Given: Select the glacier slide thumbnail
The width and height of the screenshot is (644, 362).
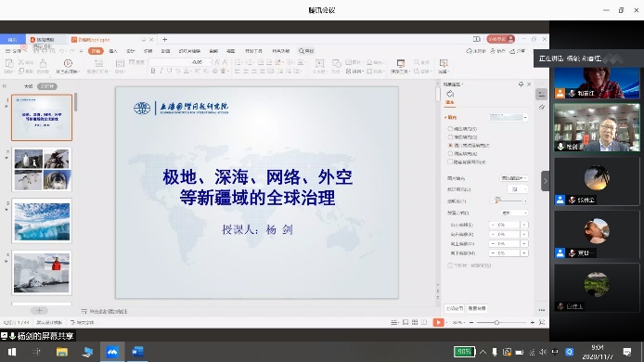Looking at the screenshot, I should click(x=42, y=222).
